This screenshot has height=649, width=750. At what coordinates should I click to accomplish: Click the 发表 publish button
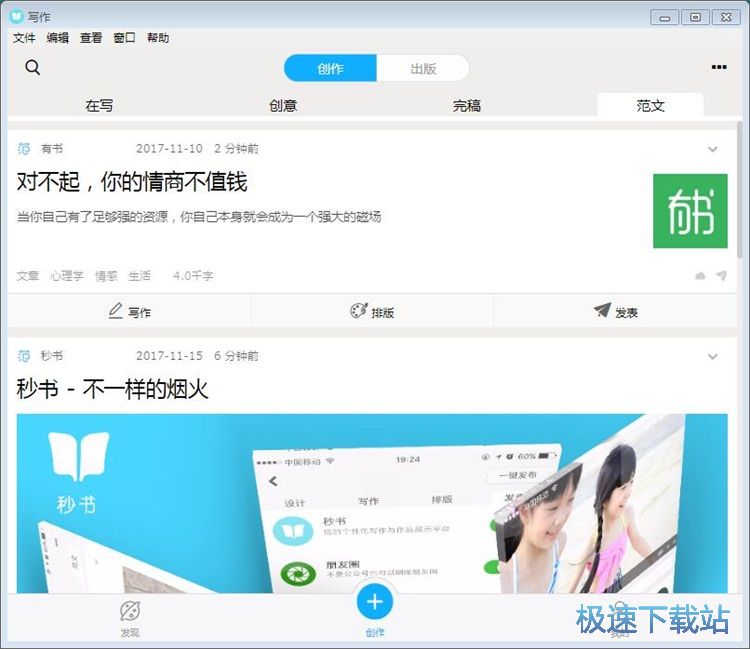coord(616,311)
